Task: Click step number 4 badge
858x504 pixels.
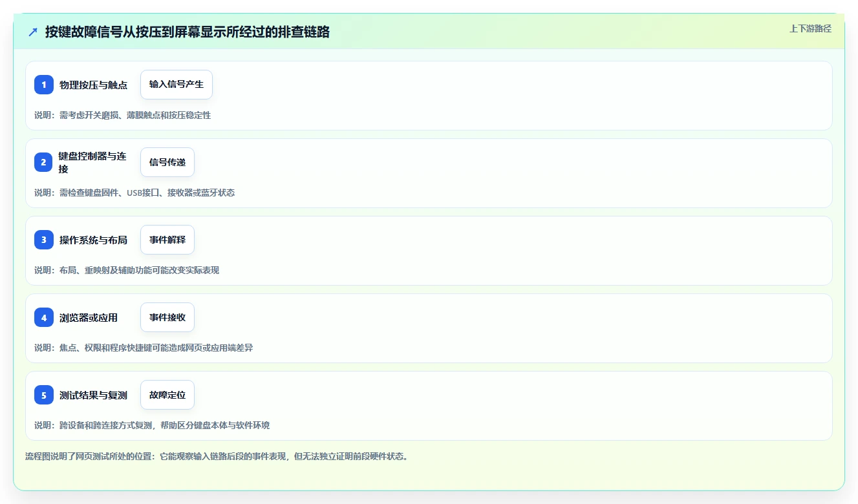Action: click(44, 317)
